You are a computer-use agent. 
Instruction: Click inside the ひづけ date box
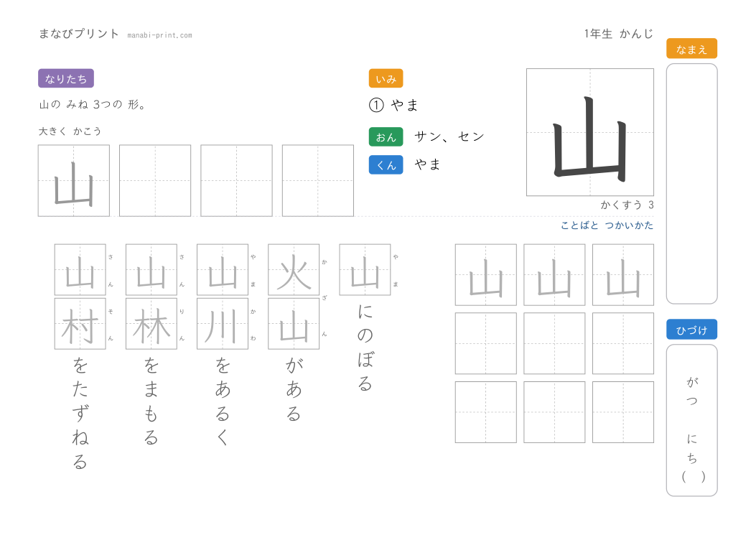pos(691,420)
